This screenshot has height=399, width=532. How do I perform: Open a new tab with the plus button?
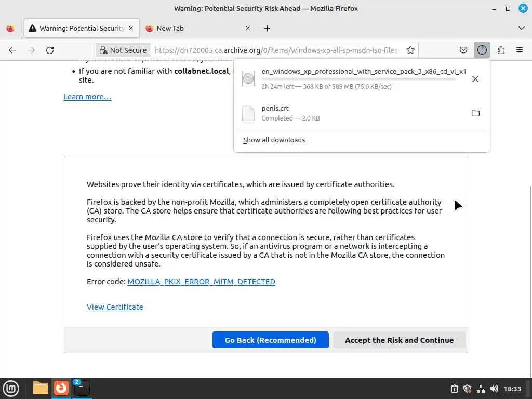coord(267,29)
